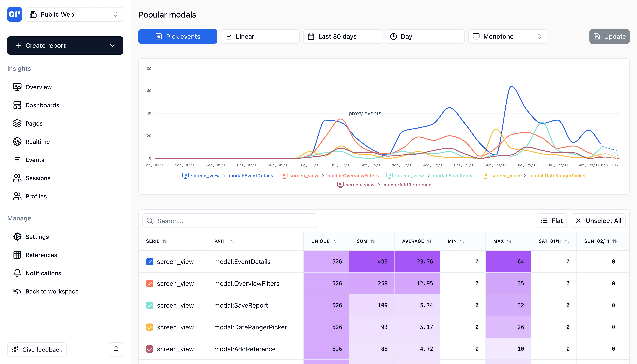Image resolution: width=637 pixels, height=364 pixels.
Task: Switch to the Pick events tab
Action: 177,36
